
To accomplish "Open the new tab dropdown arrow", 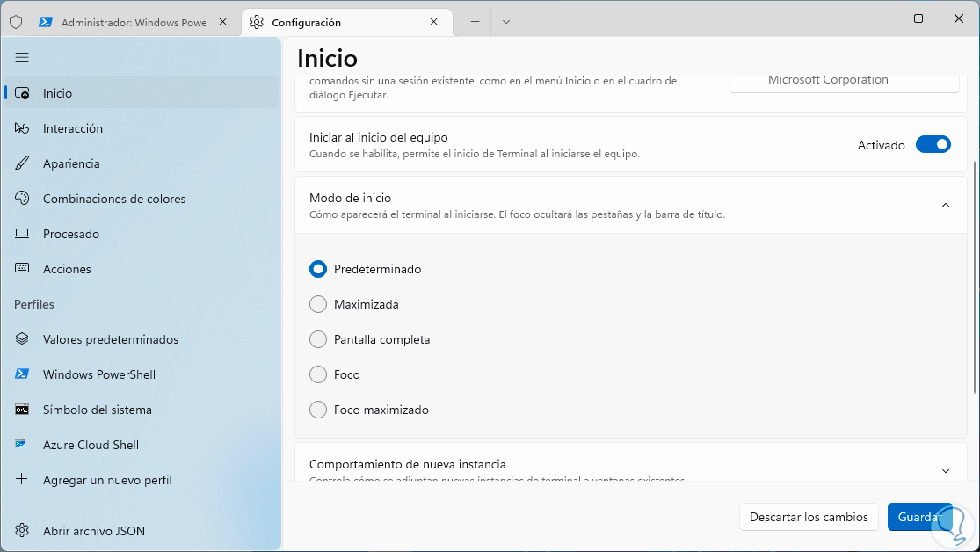I will tap(506, 22).
